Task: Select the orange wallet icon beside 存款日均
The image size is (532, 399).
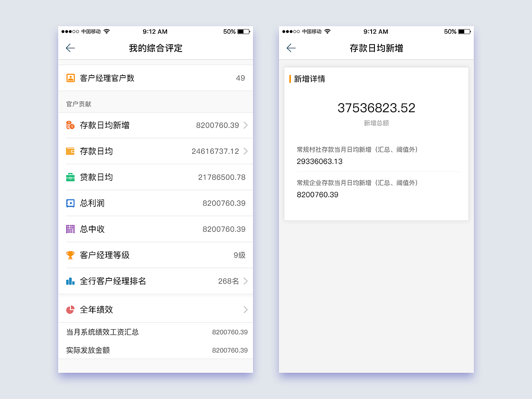Action: coord(70,151)
